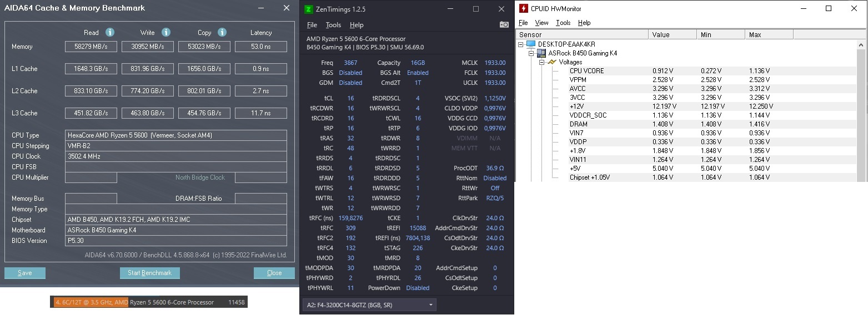Close the AIDA64 Cache & Memory Benchmark window
The image size is (868, 315).
pos(287,8)
